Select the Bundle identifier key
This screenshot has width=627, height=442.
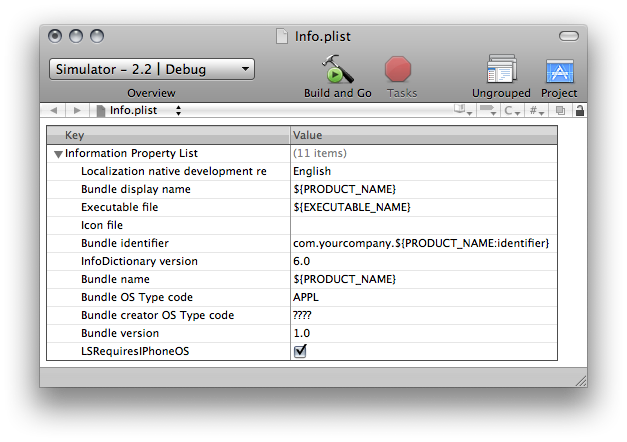(x=125, y=243)
